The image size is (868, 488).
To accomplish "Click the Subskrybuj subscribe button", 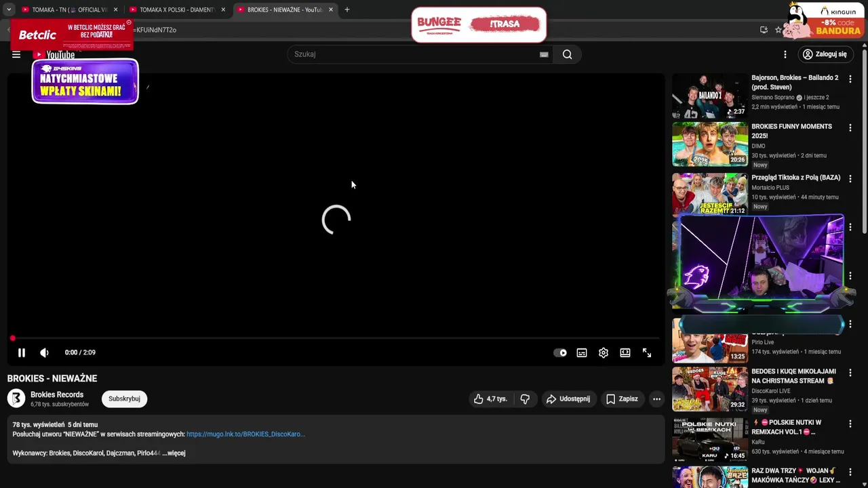I will (x=124, y=399).
